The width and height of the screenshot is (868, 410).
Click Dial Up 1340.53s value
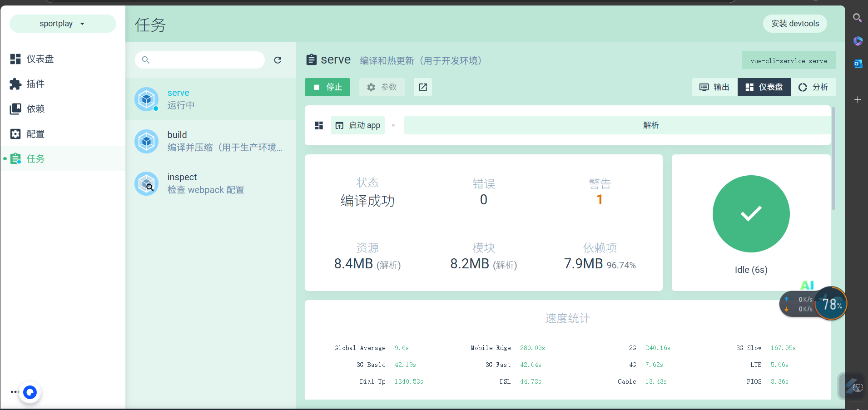409,382
